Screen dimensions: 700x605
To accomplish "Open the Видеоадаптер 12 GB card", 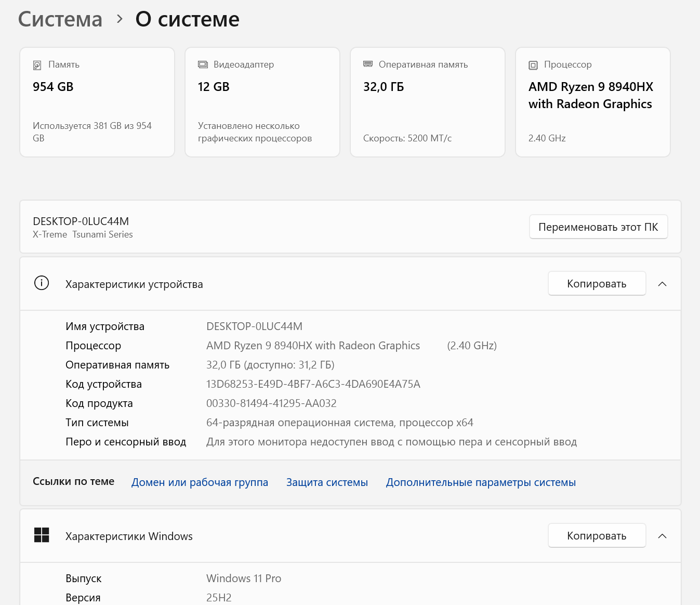I will 262,102.
